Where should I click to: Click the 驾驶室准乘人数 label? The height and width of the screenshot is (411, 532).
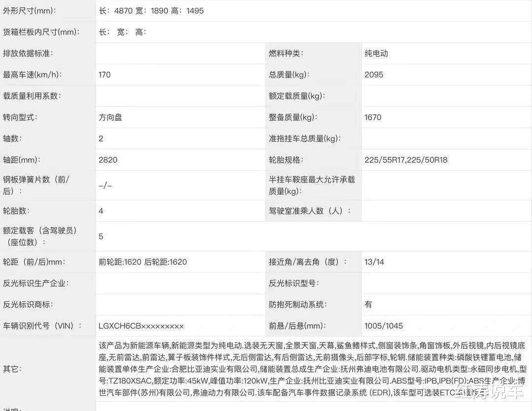click(x=309, y=211)
